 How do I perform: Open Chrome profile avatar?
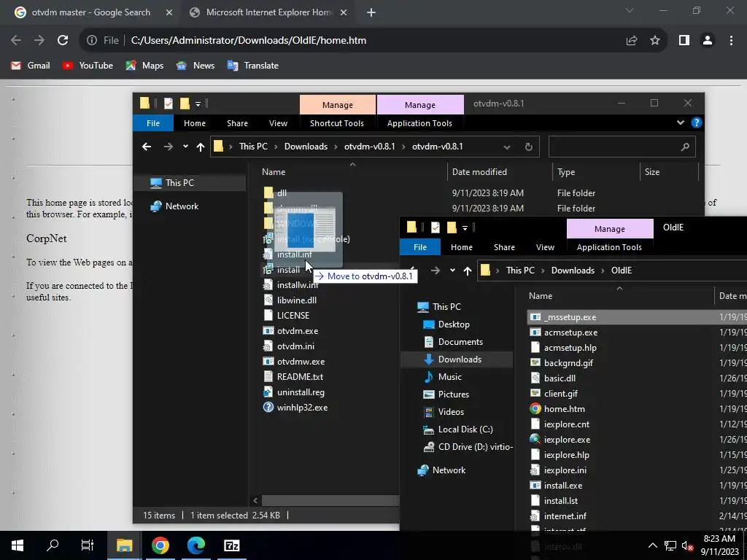point(708,41)
